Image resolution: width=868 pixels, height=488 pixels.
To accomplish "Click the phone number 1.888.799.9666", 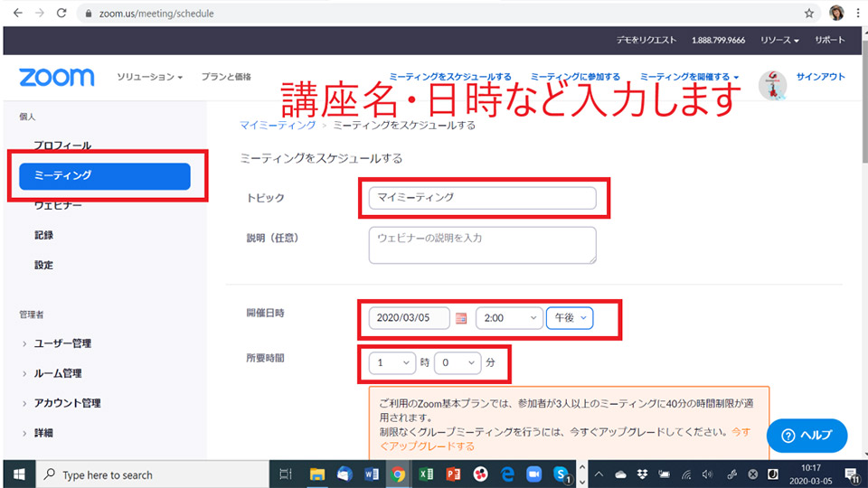I will click(x=718, y=40).
